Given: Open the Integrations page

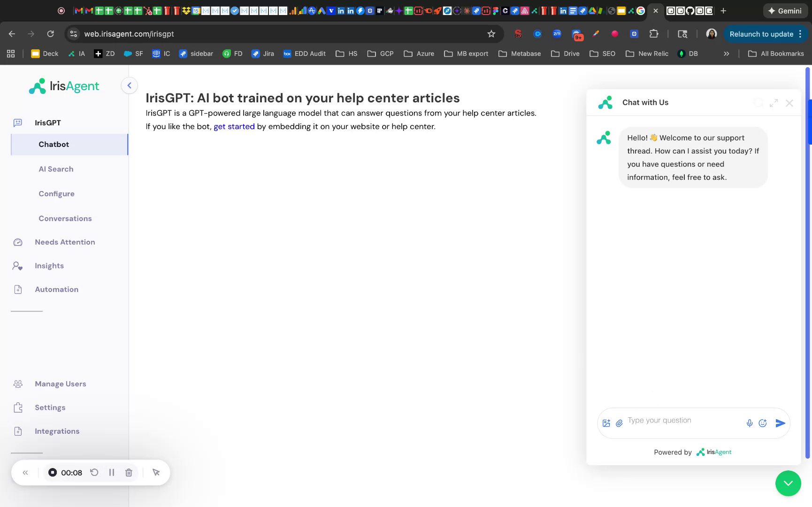Looking at the screenshot, I should 57,431.
